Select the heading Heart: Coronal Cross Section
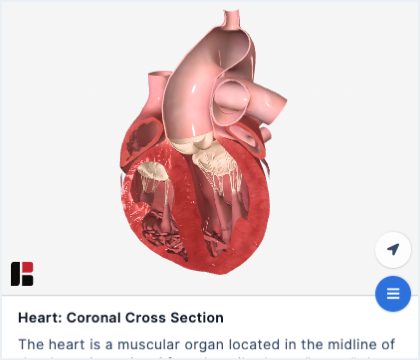 (121, 318)
